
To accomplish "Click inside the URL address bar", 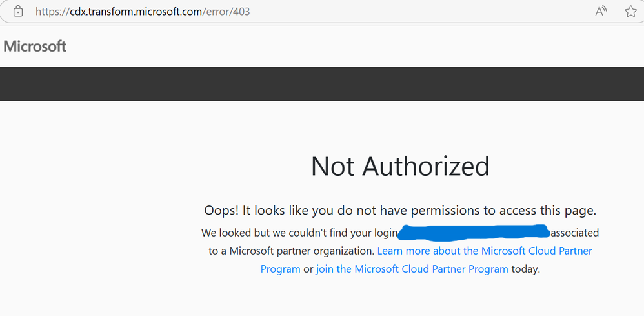I will coord(387,12).
